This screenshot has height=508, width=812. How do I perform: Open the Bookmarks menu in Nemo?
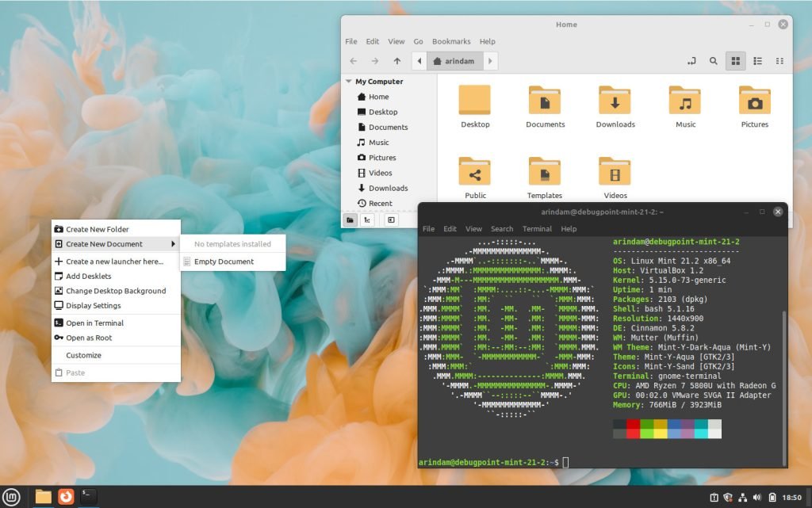450,41
